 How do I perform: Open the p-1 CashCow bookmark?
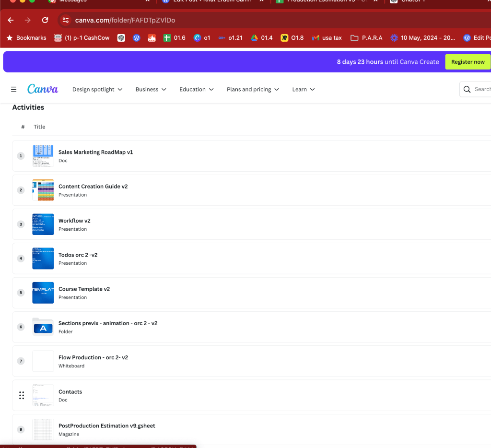tap(82, 38)
